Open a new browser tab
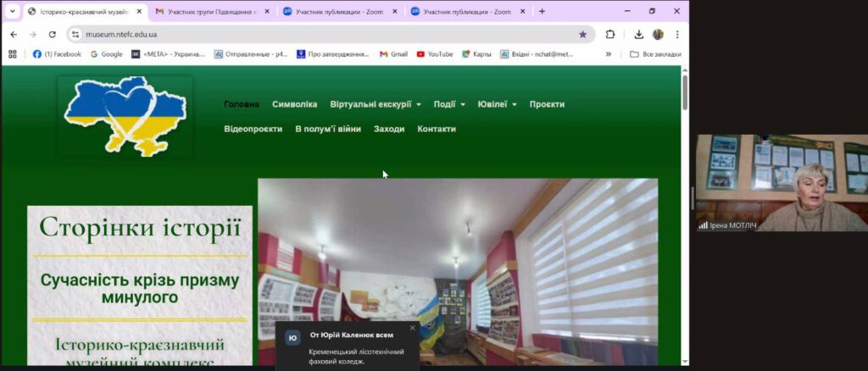The image size is (868, 371). pos(542,12)
